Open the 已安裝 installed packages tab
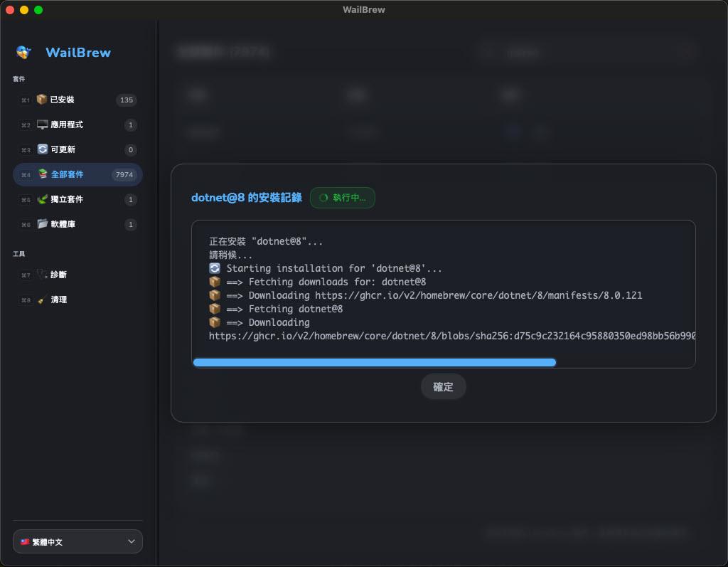728x567 pixels. [63, 100]
